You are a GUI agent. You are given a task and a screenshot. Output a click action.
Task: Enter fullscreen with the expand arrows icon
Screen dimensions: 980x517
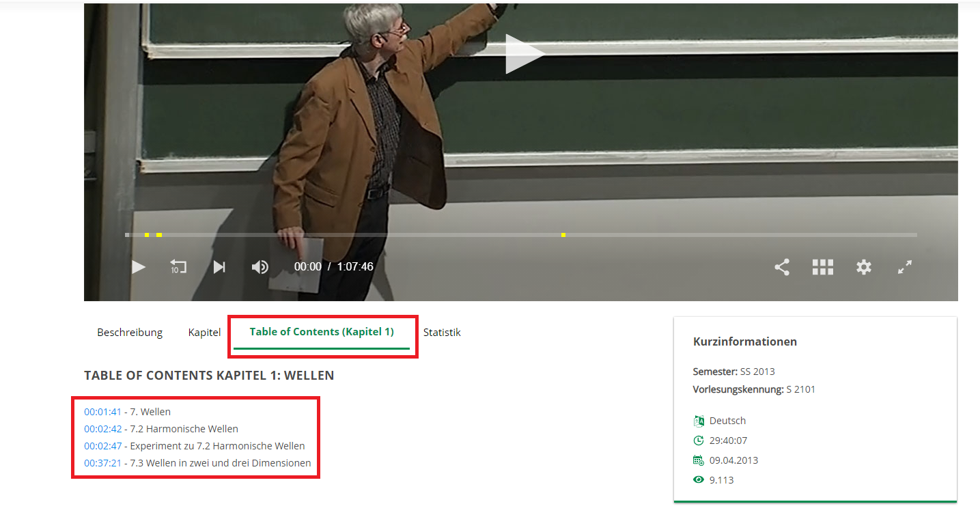pos(905,267)
